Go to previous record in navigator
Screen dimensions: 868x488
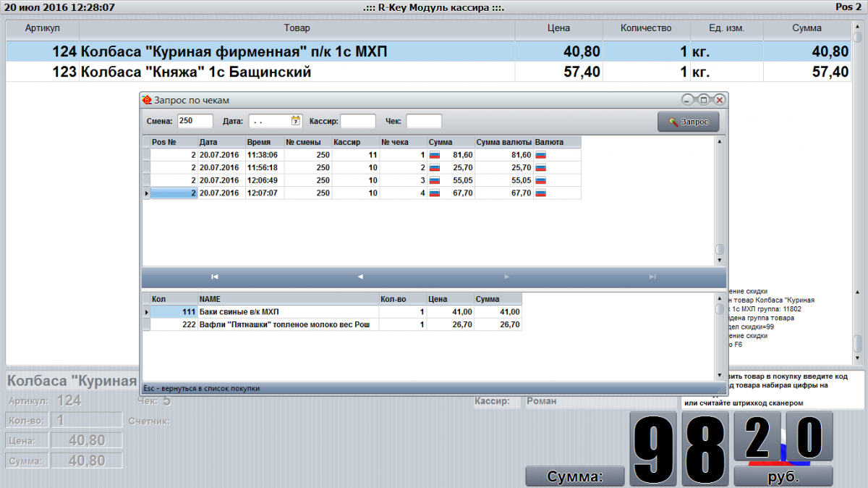[360, 277]
